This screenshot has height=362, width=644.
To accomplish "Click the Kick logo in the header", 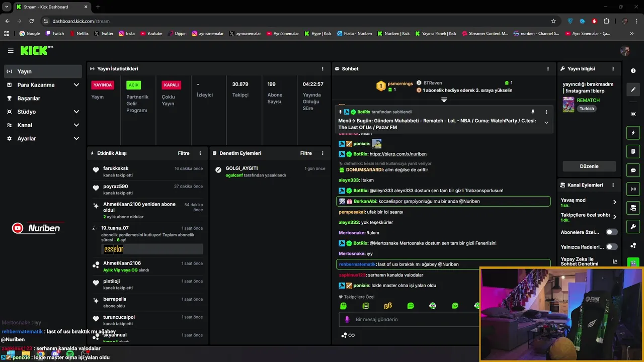I will coord(36,50).
